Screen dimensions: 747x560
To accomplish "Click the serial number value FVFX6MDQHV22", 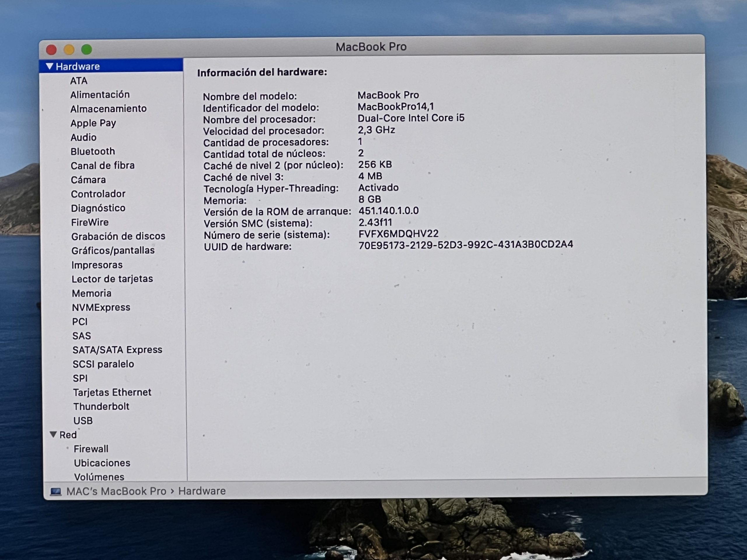I will click(398, 234).
